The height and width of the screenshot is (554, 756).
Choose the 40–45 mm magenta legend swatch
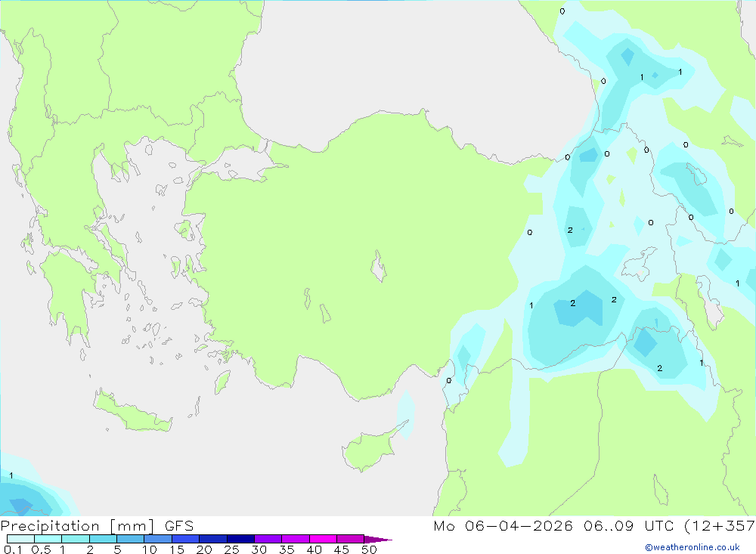(x=323, y=539)
